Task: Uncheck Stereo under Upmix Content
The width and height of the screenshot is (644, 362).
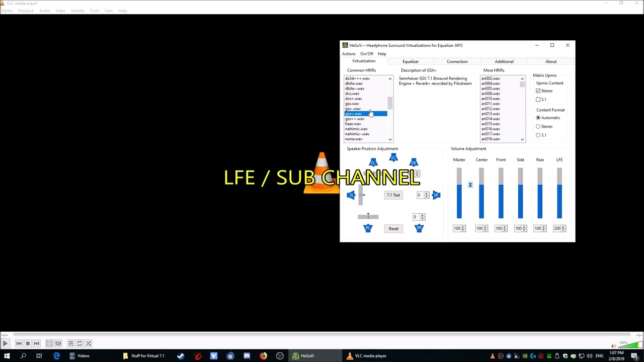Action: point(538,90)
